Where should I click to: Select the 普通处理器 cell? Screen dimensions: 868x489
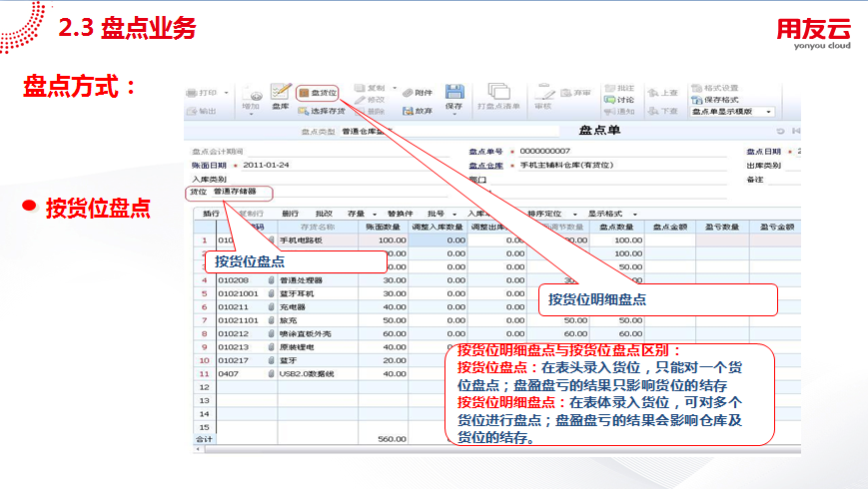(318, 280)
